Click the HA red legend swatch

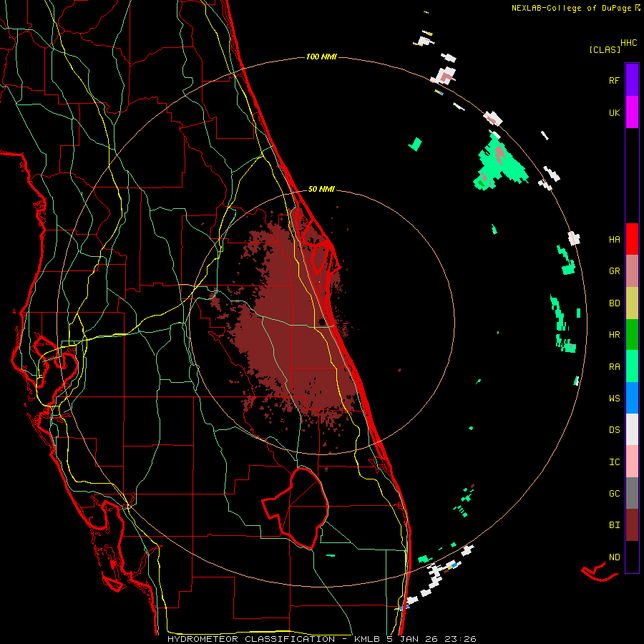632,239
